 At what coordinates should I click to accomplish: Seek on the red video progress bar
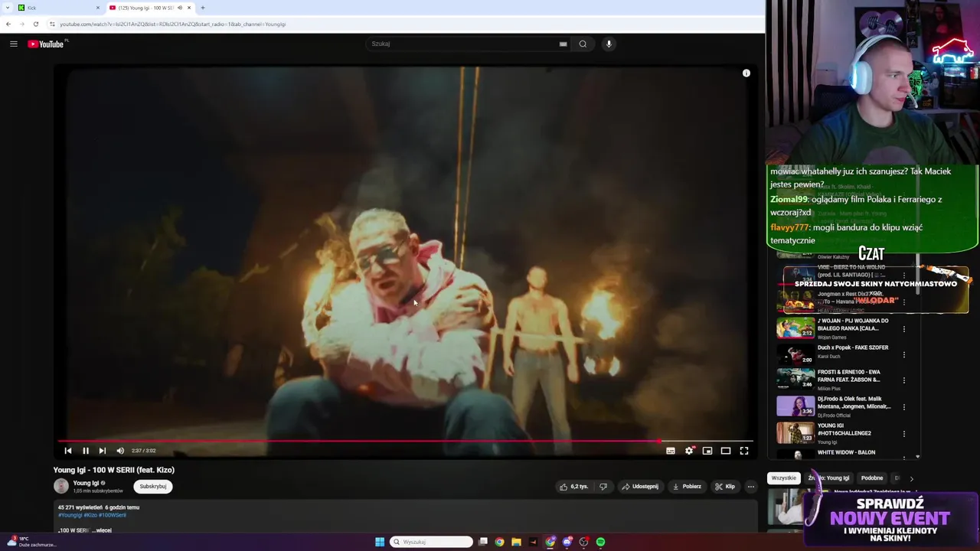coord(406,441)
